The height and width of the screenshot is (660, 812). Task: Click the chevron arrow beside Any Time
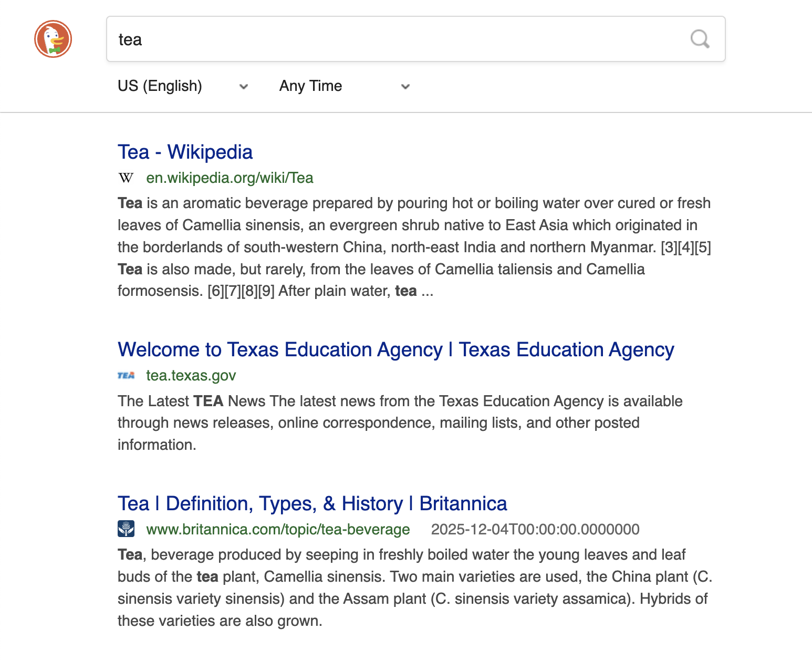pyautogui.click(x=405, y=87)
